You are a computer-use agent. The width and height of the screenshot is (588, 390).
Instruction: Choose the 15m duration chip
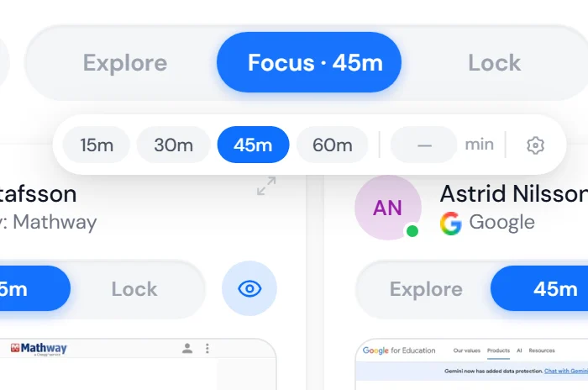(x=97, y=145)
